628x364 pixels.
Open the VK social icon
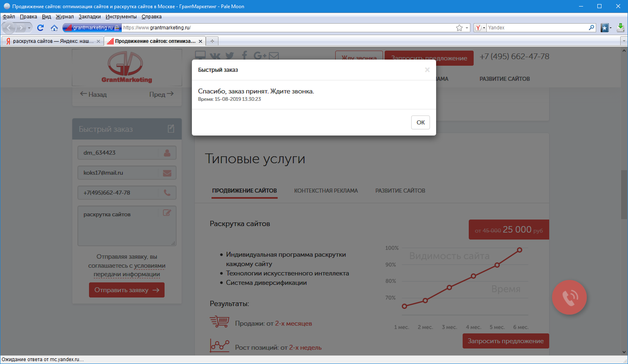coord(215,56)
